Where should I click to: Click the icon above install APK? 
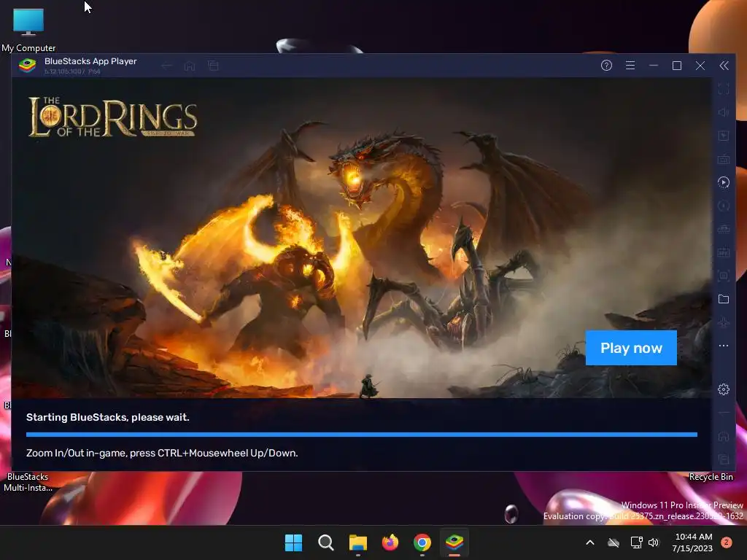click(723, 229)
